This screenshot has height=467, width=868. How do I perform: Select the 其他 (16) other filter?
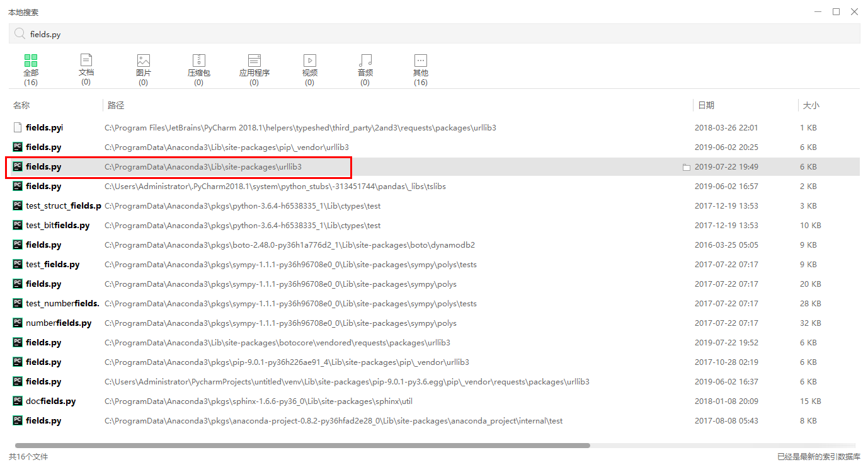pyautogui.click(x=421, y=70)
